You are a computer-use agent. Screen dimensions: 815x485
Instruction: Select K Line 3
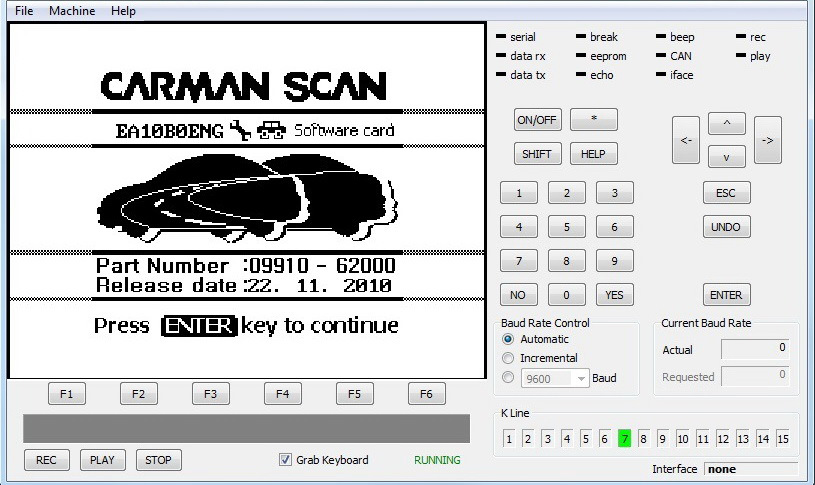point(547,439)
